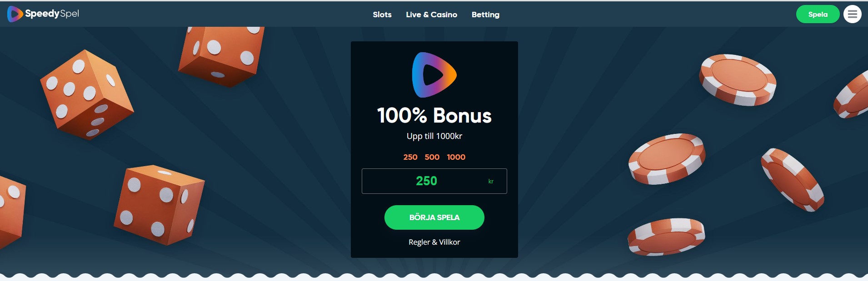Click the deposit amount input showing 250
The width and height of the screenshot is (868, 281).
434,181
